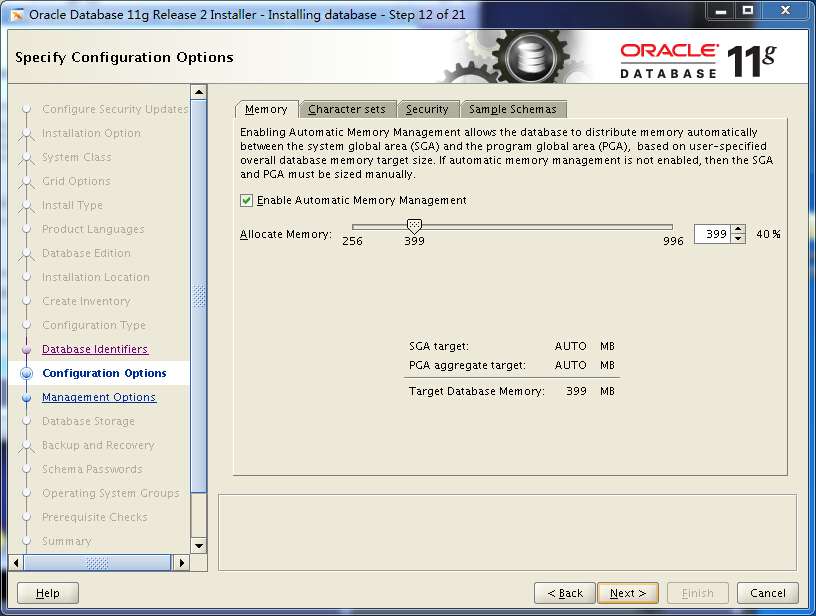Image resolution: width=816 pixels, height=616 pixels.
Task: Disable Automatic Memory Management
Action: pos(245,200)
